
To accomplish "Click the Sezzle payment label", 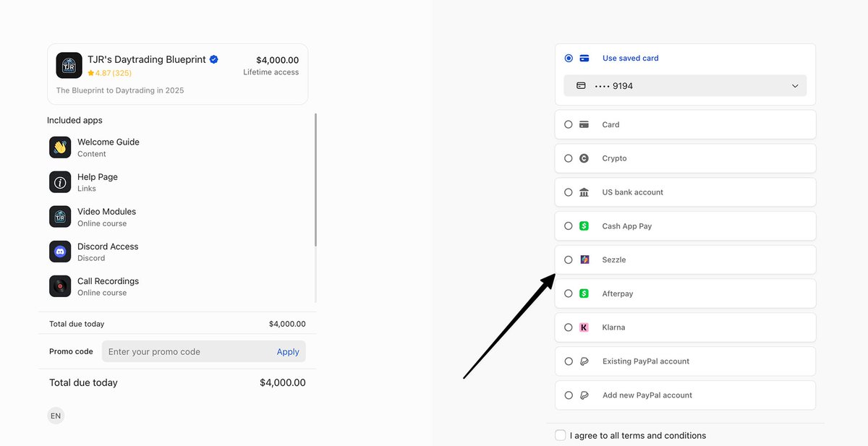I will tap(614, 260).
